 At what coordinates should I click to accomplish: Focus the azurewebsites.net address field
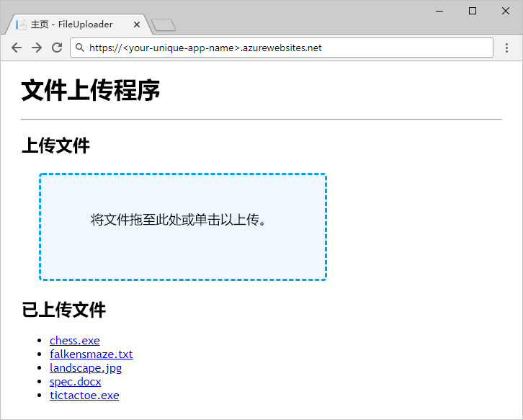coord(282,48)
